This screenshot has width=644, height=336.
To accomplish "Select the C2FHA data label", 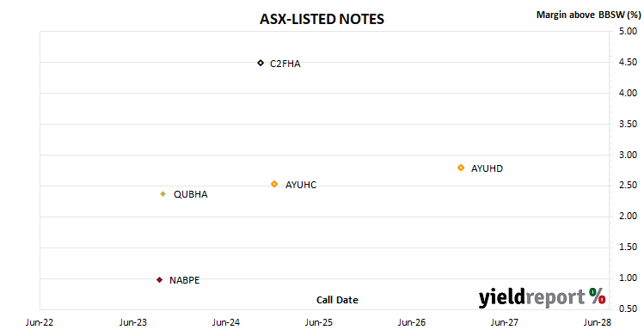I will click(x=285, y=64).
